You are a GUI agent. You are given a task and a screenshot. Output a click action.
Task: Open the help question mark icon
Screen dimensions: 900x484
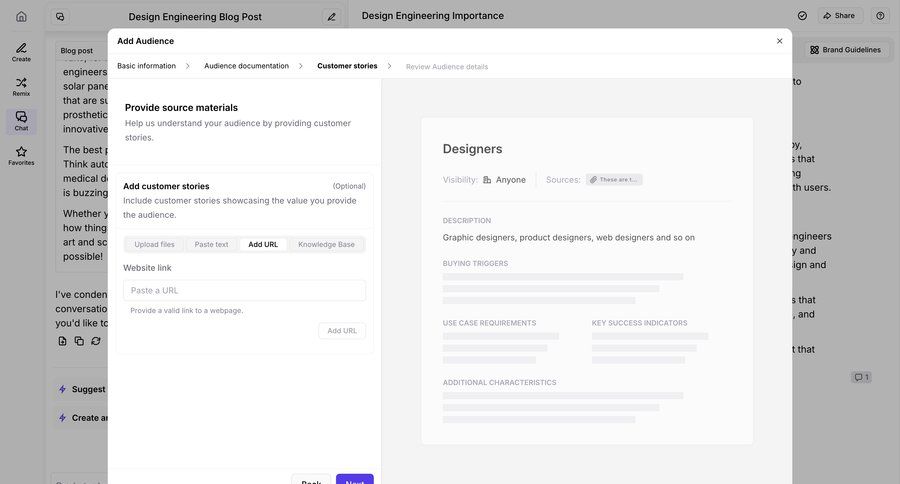coord(880,16)
